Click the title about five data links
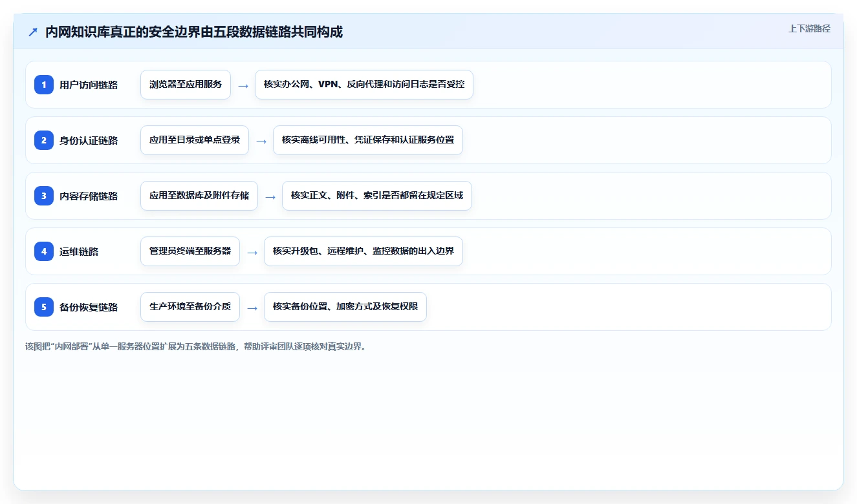The image size is (857, 504). [194, 32]
